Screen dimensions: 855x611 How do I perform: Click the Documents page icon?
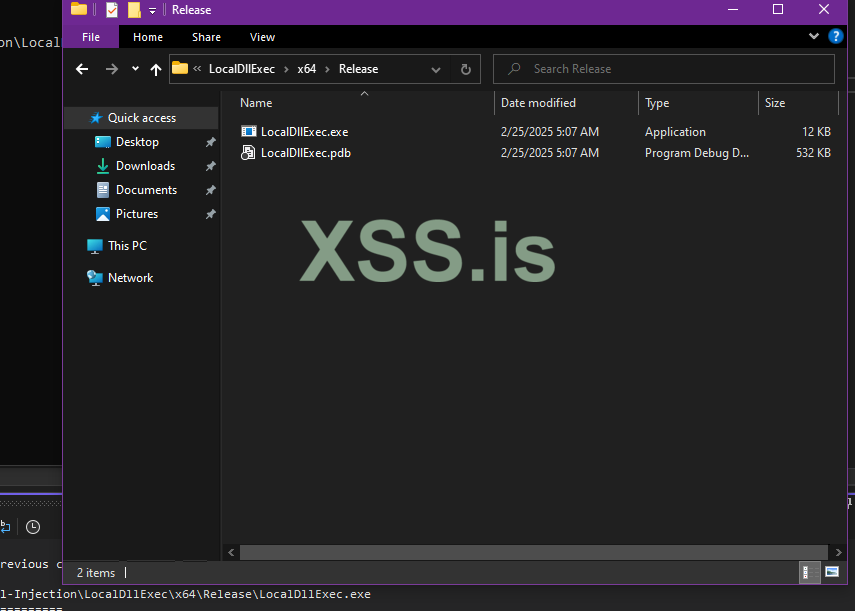(103, 190)
